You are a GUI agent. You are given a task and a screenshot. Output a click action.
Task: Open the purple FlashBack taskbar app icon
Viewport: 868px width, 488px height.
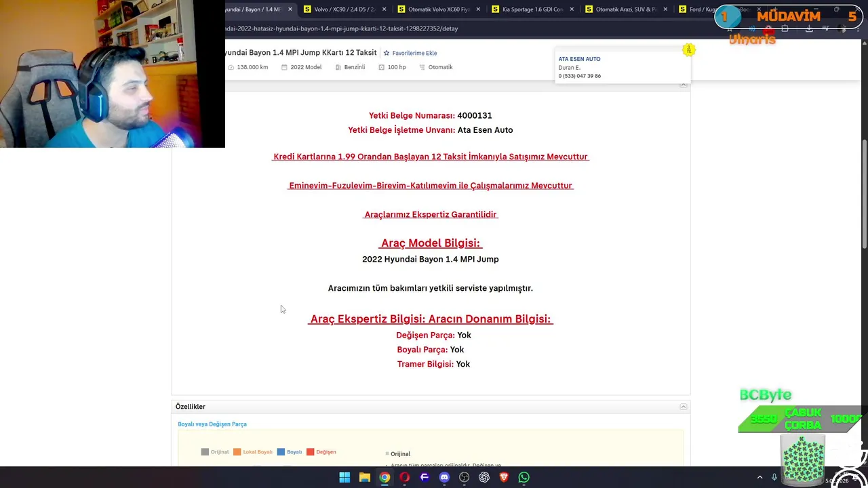point(425,477)
